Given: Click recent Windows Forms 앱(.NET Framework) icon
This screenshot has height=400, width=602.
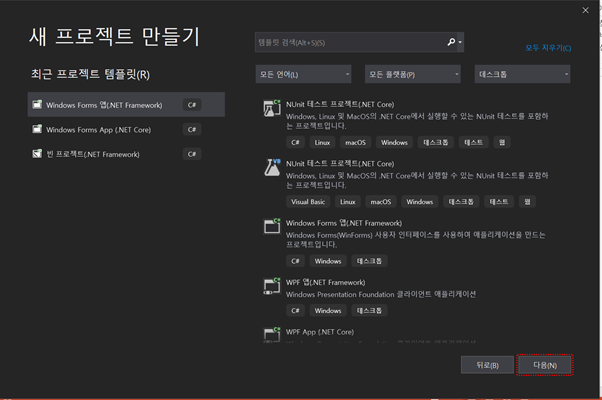Looking at the screenshot, I should pos(37,104).
